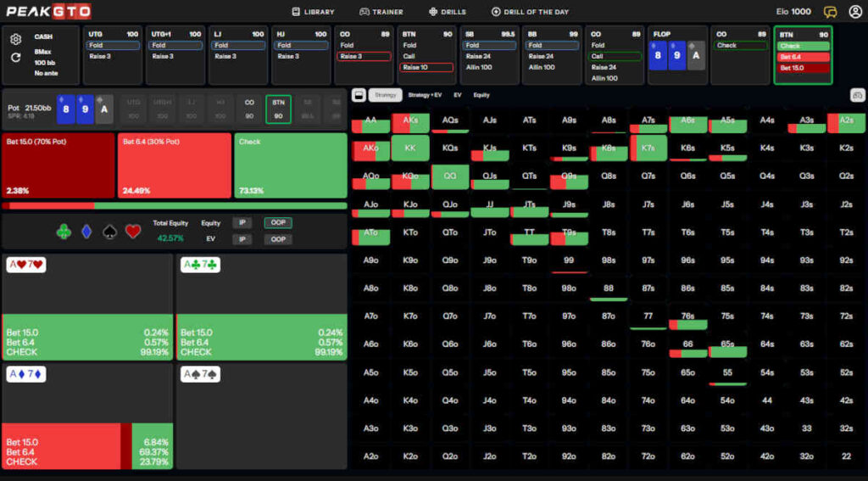The image size is (868, 481).
Task: Select the Bet 6.4 (30% Pot) block
Action: (x=174, y=165)
